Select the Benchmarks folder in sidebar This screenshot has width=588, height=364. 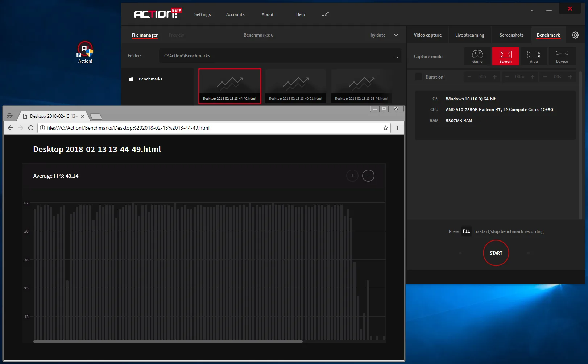tap(150, 79)
